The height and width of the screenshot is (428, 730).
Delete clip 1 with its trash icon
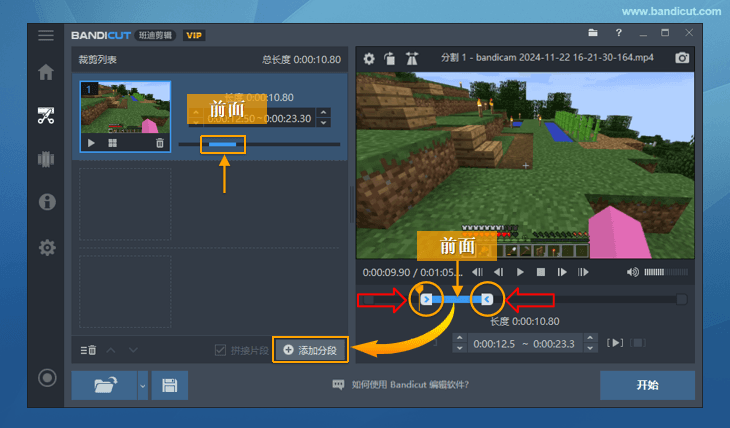point(160,143)
